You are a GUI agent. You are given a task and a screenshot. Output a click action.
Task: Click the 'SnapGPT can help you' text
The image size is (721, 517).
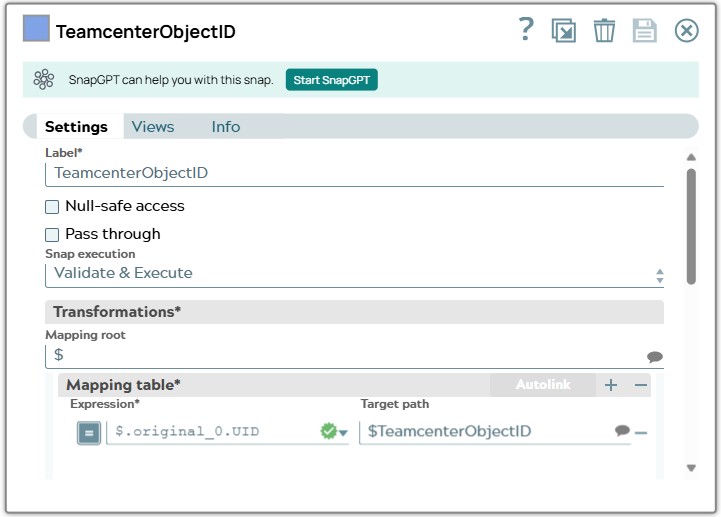tap(171, 80)
